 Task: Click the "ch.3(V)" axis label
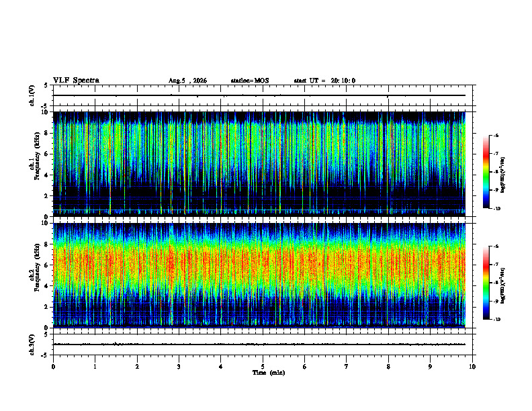32,345
